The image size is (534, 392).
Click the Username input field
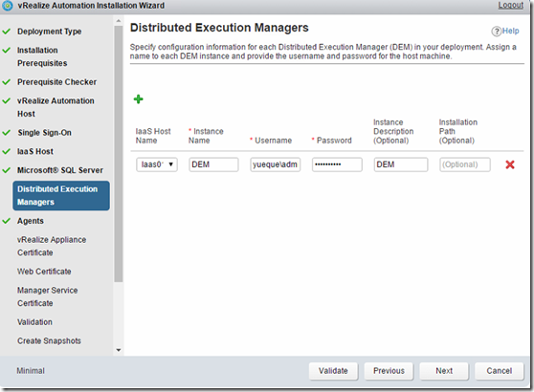[276, 164]
